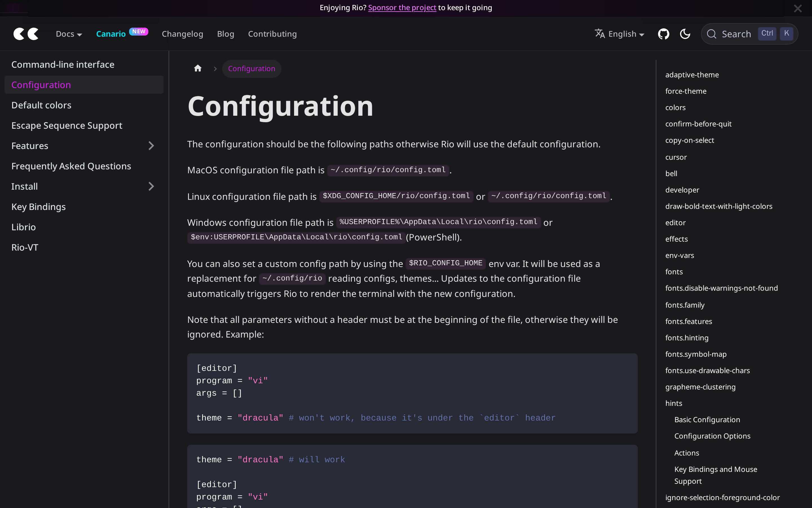Jump to hints section
The height and width of the screenshot is (508, 812).
tap(673, 403)
